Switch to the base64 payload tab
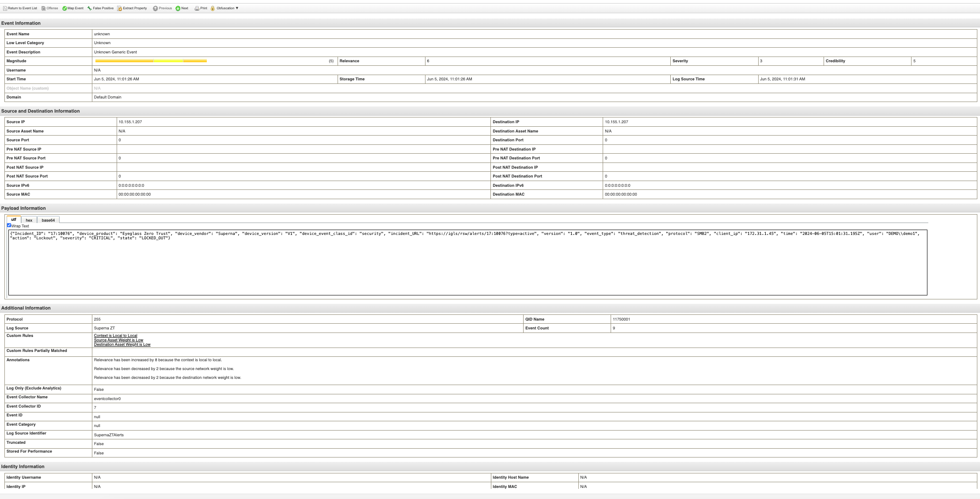This screenshot has height=499, width=980. pos(48,220)
